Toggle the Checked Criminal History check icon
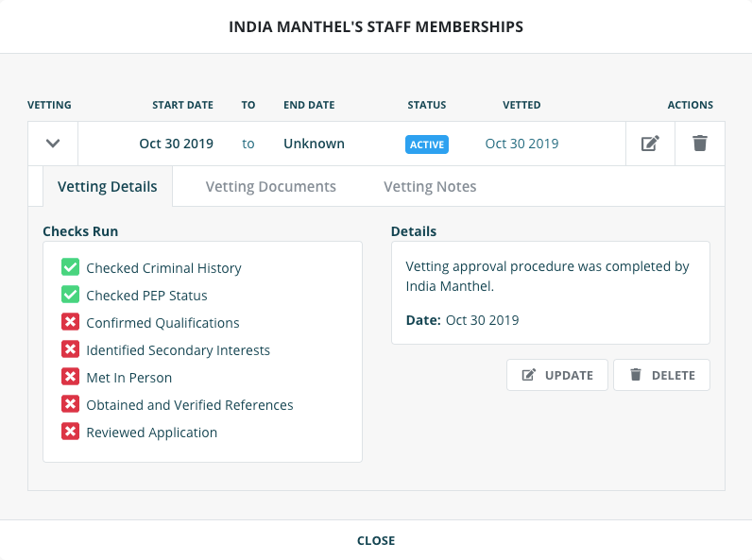Viewport: 752px width, 560px height. [70, 268]
